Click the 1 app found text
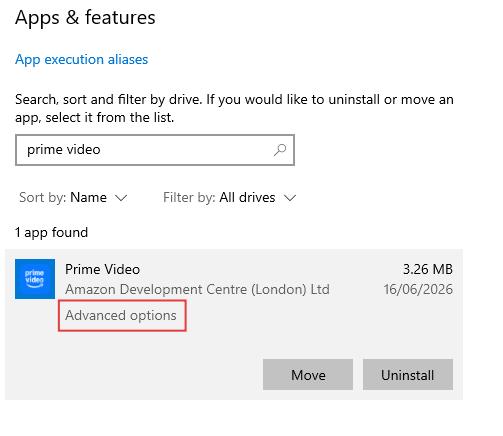 pyautogui.click(x=51, y=233)
